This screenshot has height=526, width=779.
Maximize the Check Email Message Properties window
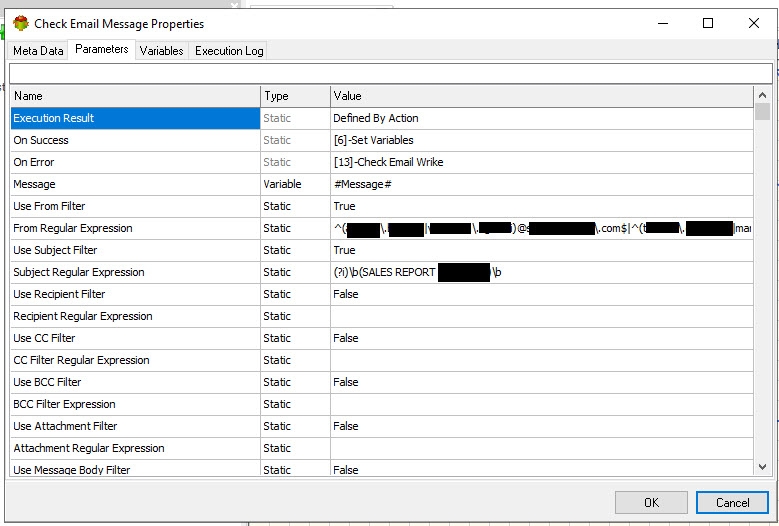[708, 23]
